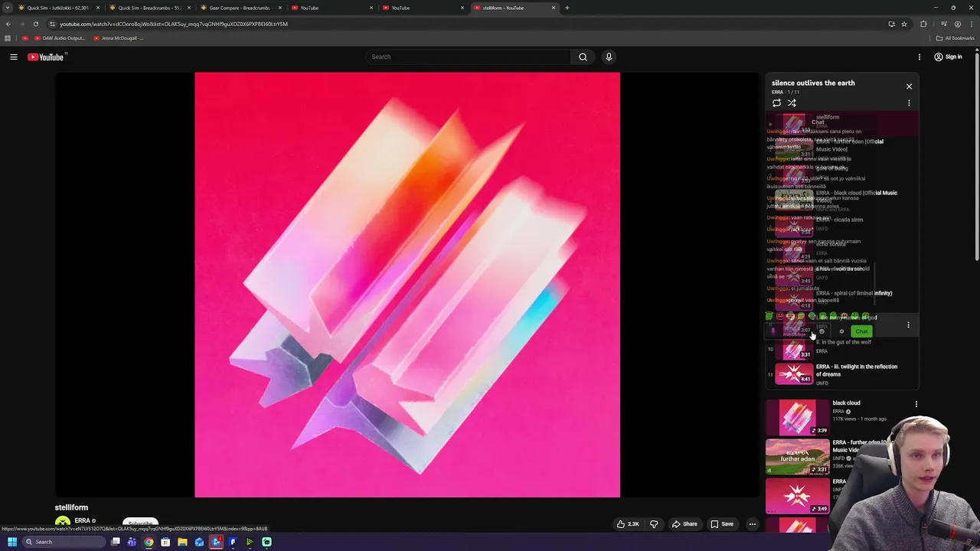
Task: Save the video with the Save button
Action: click(722, 524)
